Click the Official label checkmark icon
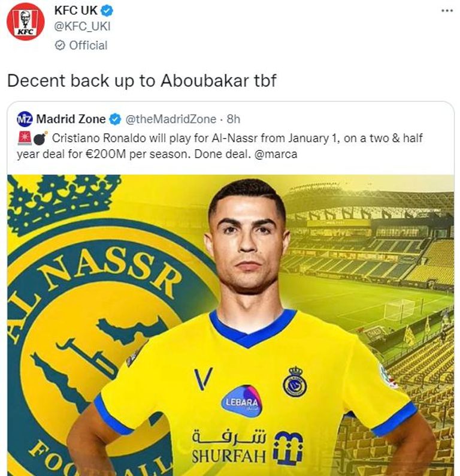The width and height of the screenshot is (460, 476). [60, 46]
